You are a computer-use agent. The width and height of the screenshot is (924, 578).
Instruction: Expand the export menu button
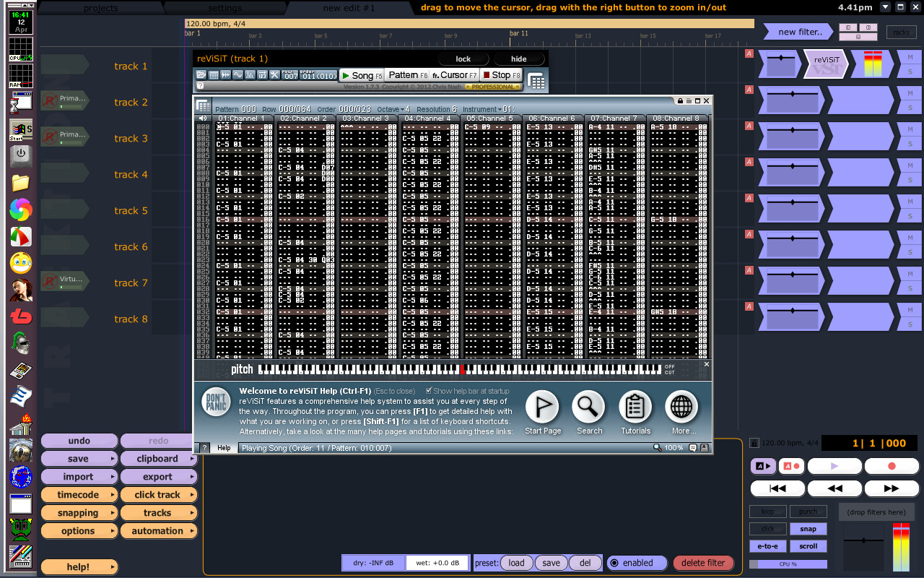point(158,477)
